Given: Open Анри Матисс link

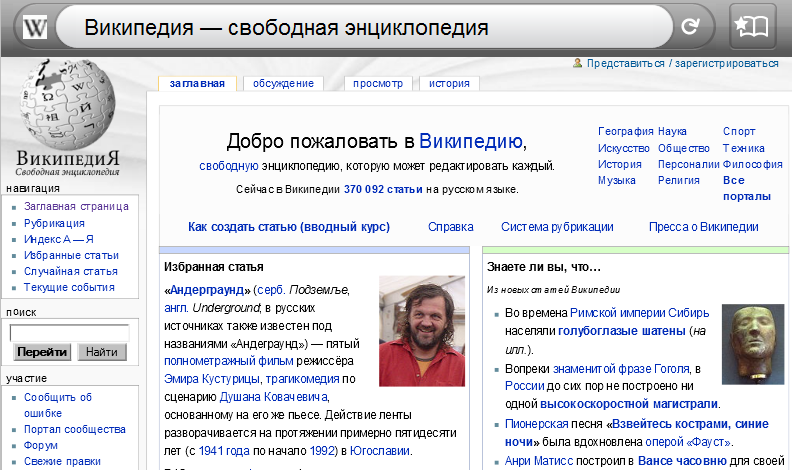Looking at the screenshot, I should [539, 461].
